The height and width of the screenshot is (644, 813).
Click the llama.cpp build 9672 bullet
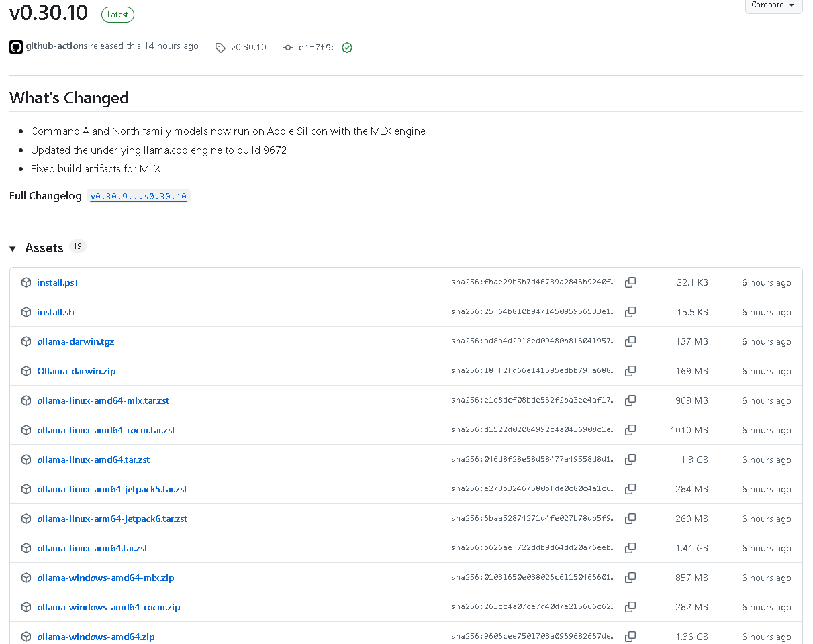(158, 150)
